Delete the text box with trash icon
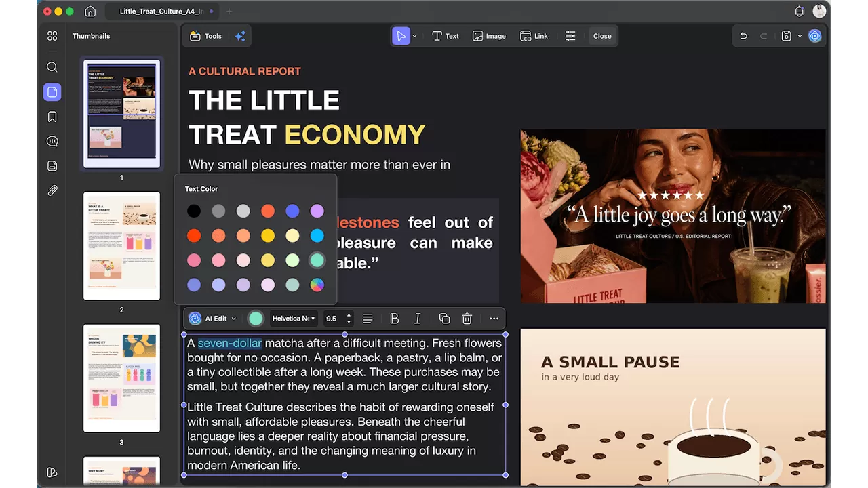Image resolution: width=868 pixels, height=488 pixels. click(x=467, y=319)
